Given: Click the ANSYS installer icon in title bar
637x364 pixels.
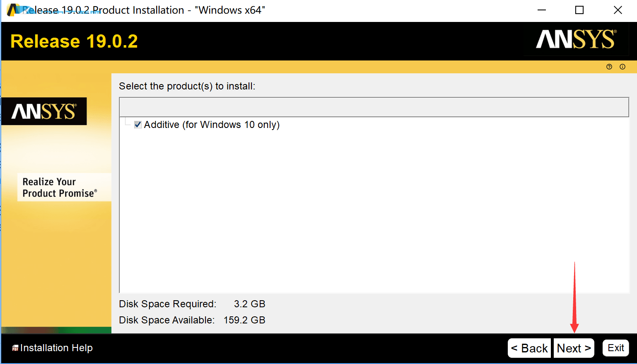Looking at the screenshot, I should click(12, 10).
